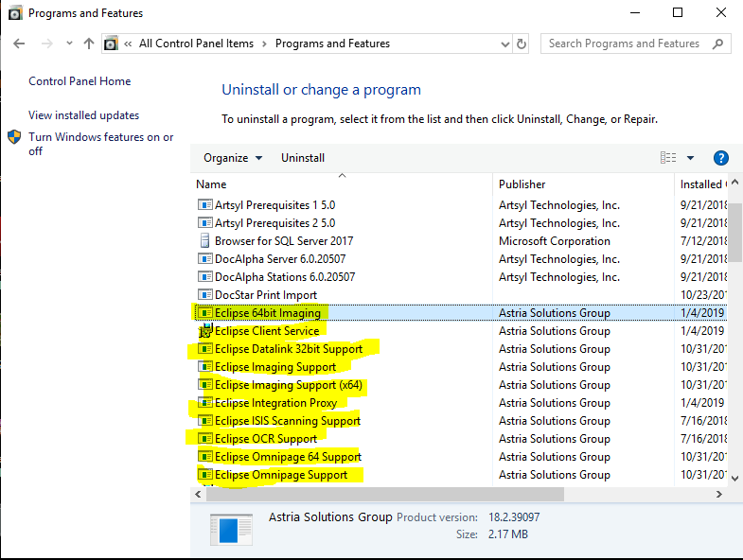Sort by the Installed On column
The height and width of the screenshot is (560, 743).
[x=700, y=184]
